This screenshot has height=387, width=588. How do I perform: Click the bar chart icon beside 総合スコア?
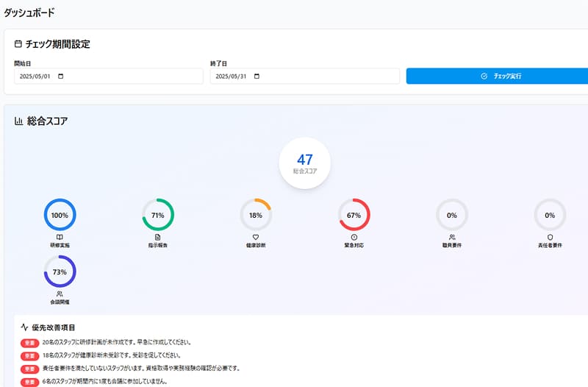click(x=18, y=121)
